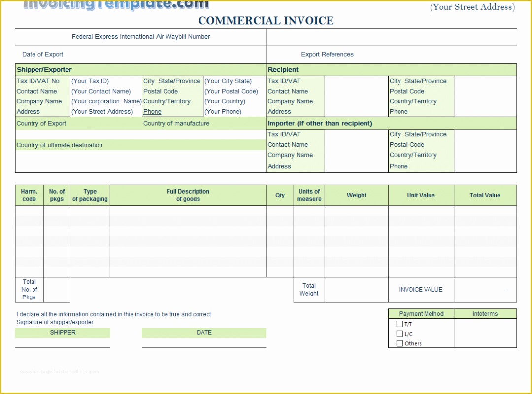Click the Type of packaging column header
This screenshot has height=394, width=532.
90,195
